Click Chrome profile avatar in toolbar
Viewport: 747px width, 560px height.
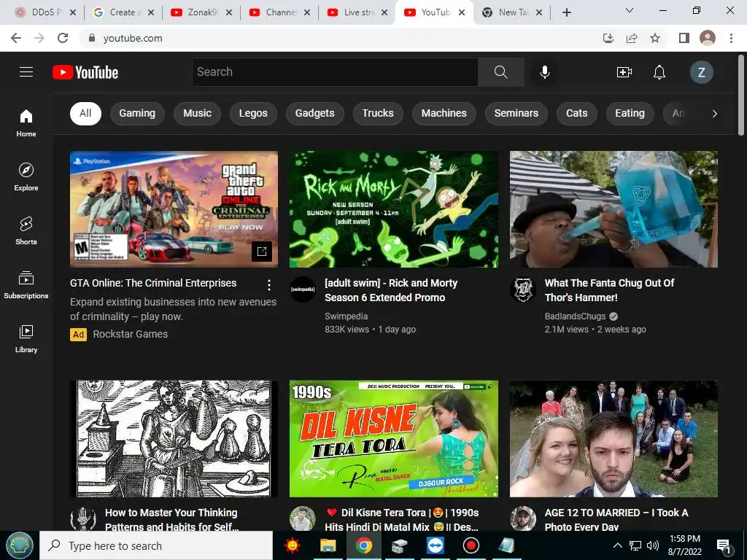[x=708, y=38]
